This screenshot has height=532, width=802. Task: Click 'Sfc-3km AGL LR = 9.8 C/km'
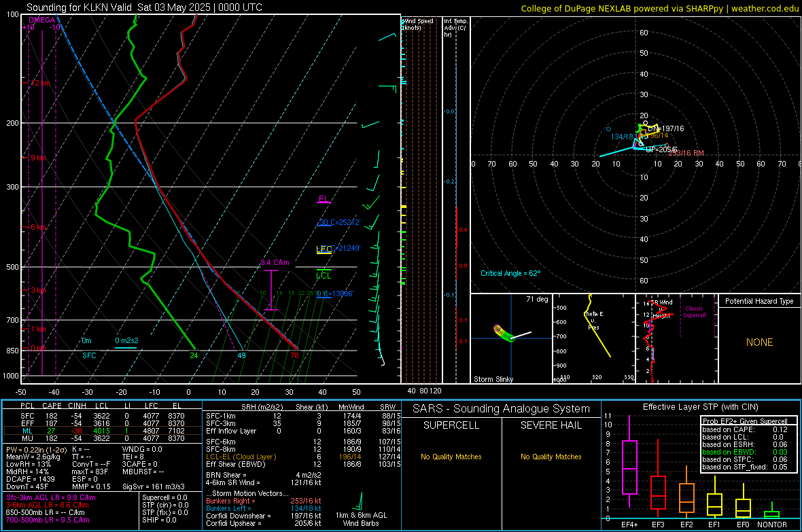click(x=51, y=498)
